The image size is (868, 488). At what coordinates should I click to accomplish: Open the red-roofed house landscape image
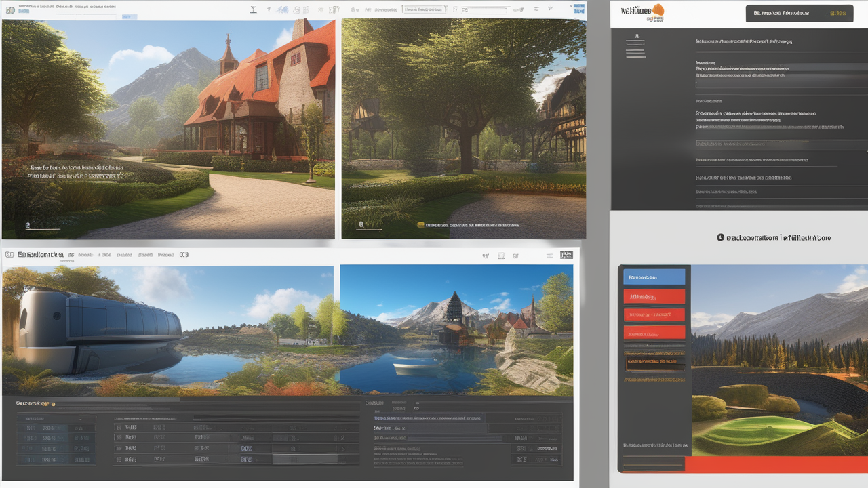pyautogui.click(x=168, y=129)
